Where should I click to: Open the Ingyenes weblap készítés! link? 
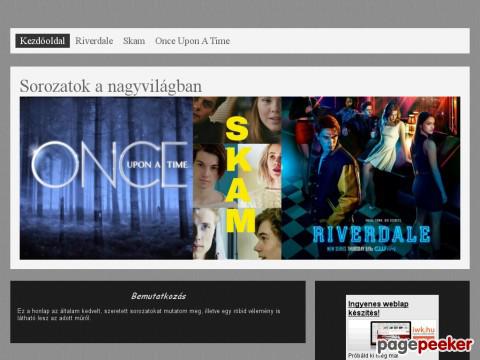[x=378, y=308]
